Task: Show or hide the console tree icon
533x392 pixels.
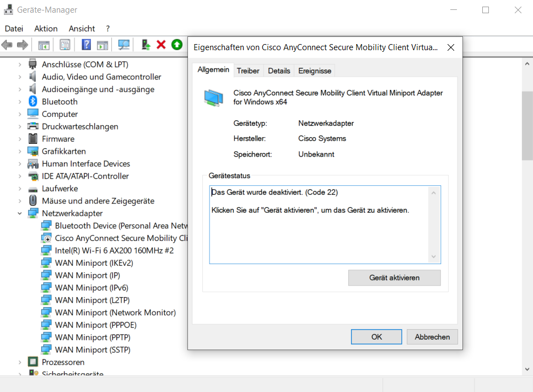Action: (x=44, y=45)
